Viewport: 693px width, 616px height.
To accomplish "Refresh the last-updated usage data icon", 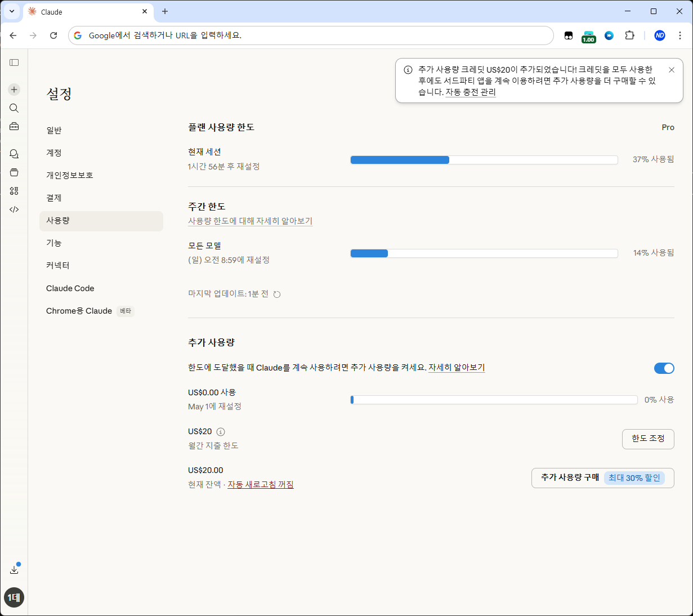I will (x=277, y=294).
